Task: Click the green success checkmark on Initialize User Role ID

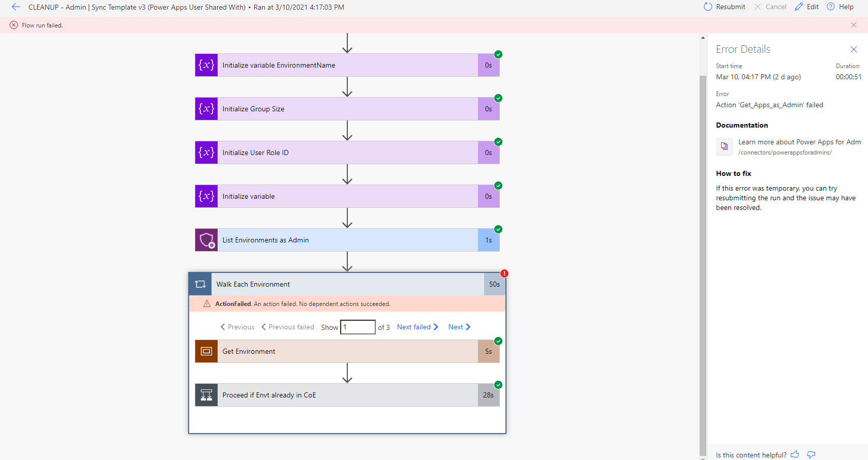Action: [x=498, y=142]
